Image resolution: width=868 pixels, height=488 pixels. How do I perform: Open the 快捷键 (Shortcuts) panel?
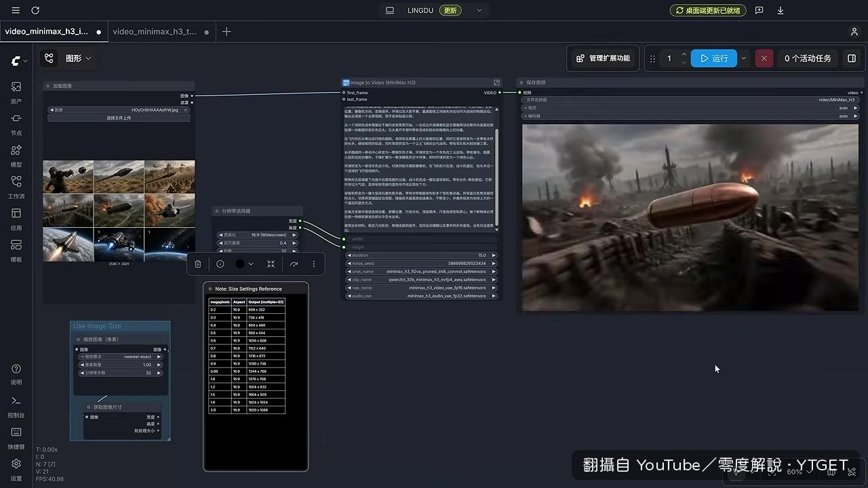pos(16,437)
